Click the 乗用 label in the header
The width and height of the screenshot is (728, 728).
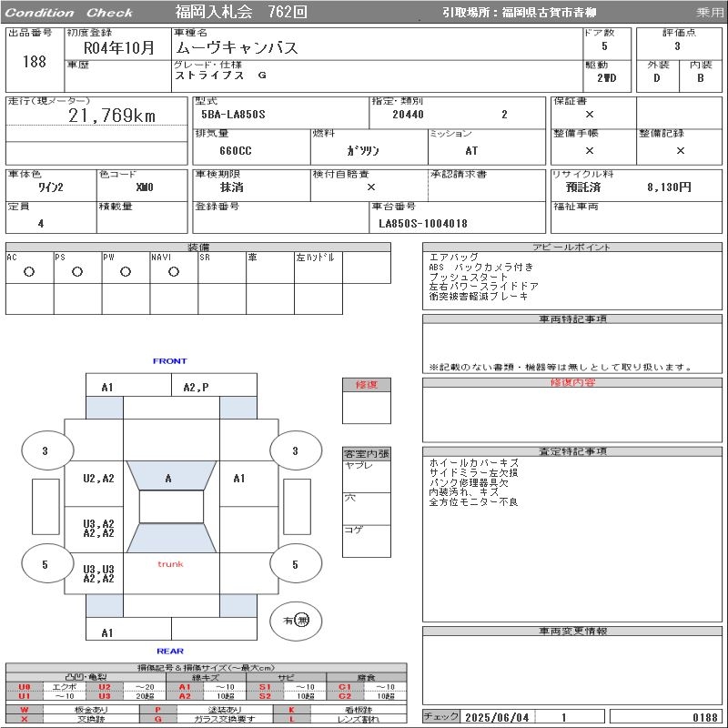710,13
